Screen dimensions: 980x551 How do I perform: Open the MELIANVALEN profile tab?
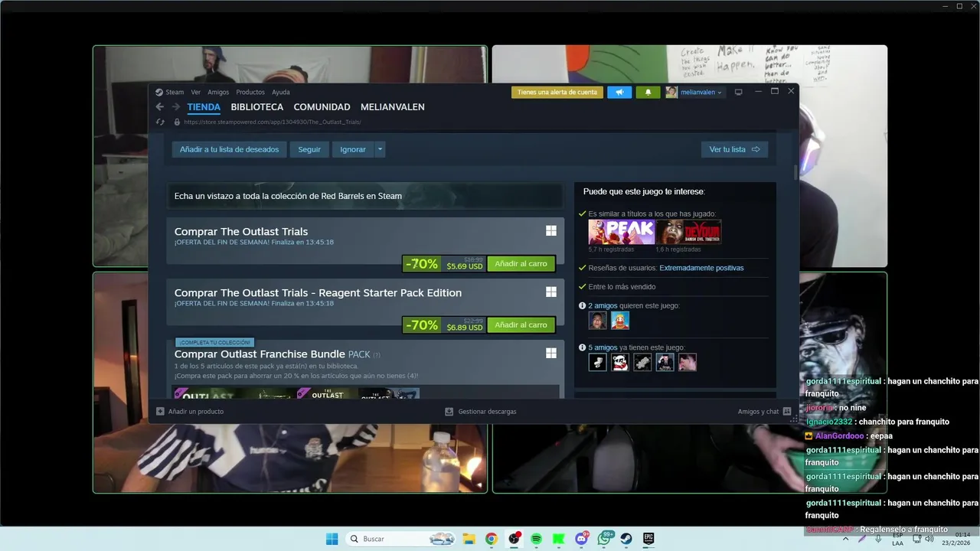[x=393, y=107]
